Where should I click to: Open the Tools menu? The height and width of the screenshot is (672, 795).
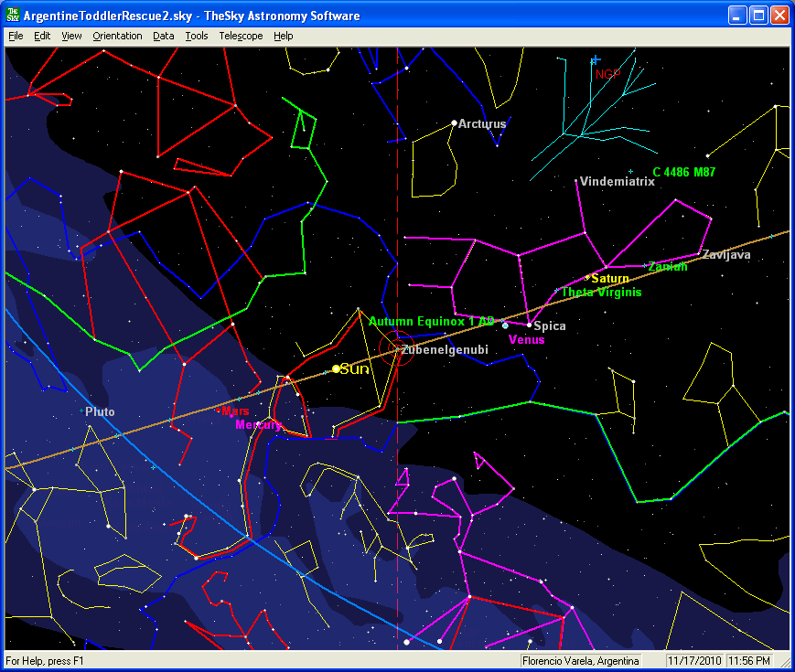(197, 36)
